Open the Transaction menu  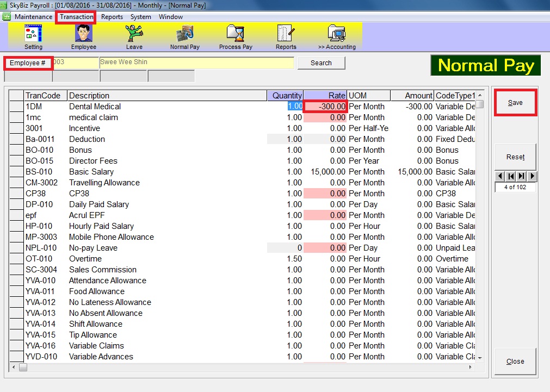77,17
